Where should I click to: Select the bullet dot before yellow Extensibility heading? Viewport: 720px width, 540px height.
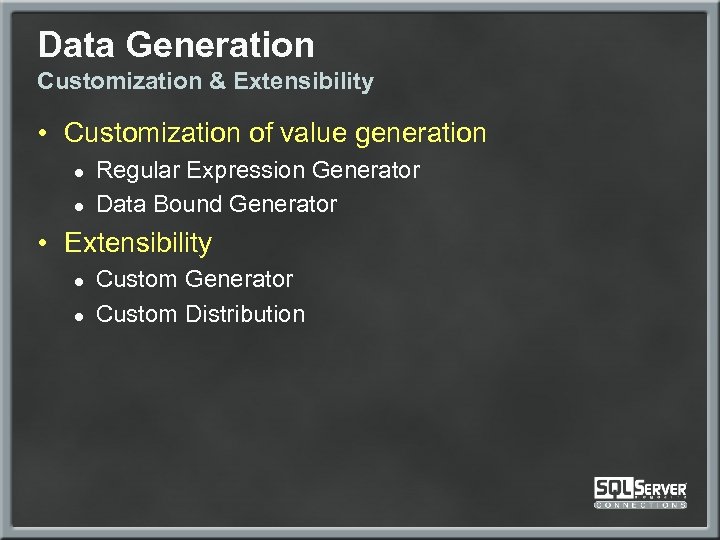point(46,244)
